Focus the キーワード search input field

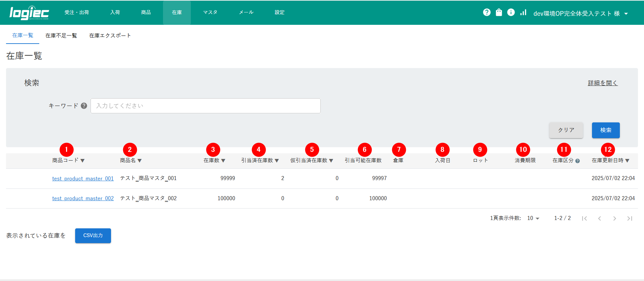click(x=205, y=106)
